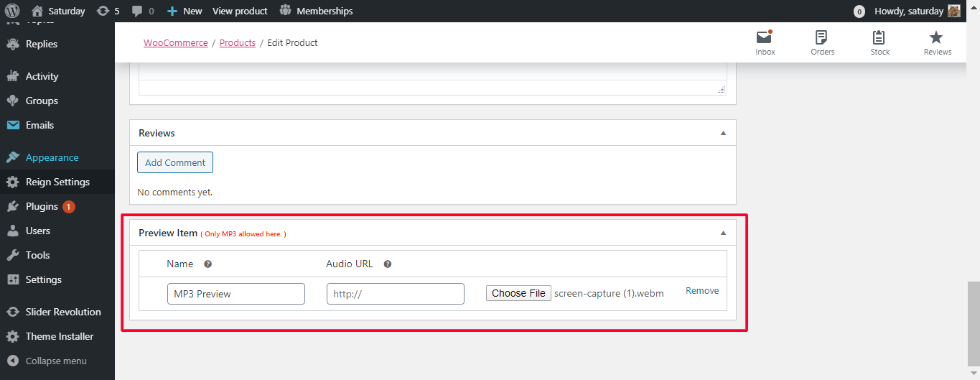Open the Stock activity panel icon
The width and height of the screenshot is (980, 380).
click(x=880, y=42)
